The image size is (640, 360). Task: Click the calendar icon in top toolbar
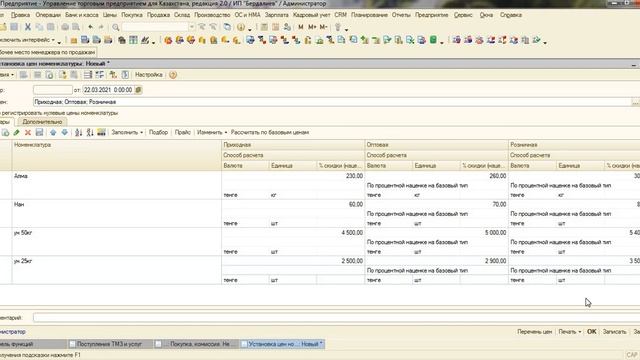coord(276,27)
